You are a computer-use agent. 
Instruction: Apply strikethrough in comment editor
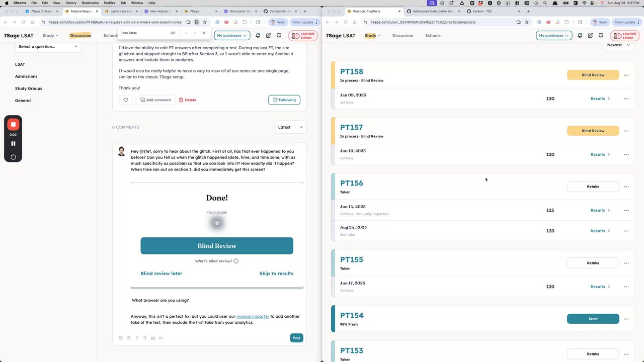coord(145,338)
